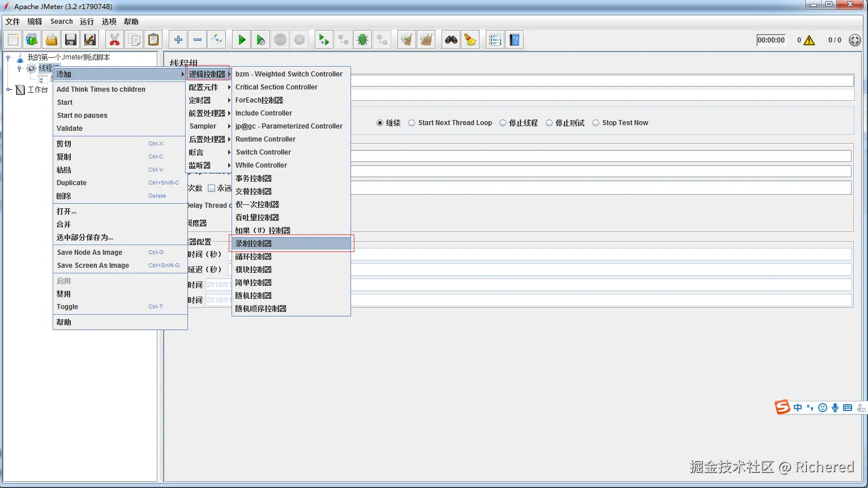Click the Toggle enable/disable toolbar icon
This screenshot has width=868, height=488.
[x=217, y=40]
